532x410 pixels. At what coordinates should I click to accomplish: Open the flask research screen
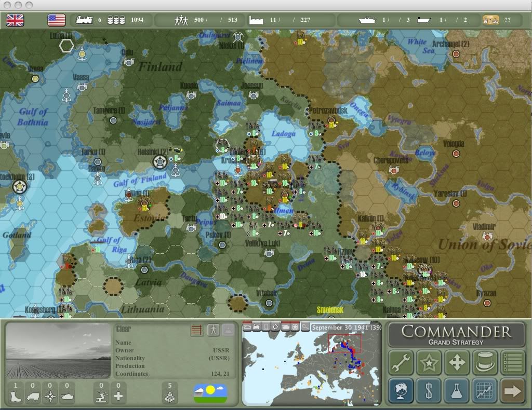coord(457,390)
